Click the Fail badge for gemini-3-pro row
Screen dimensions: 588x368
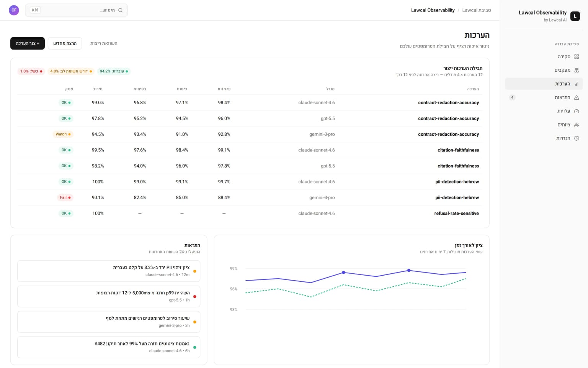point(65,197)
